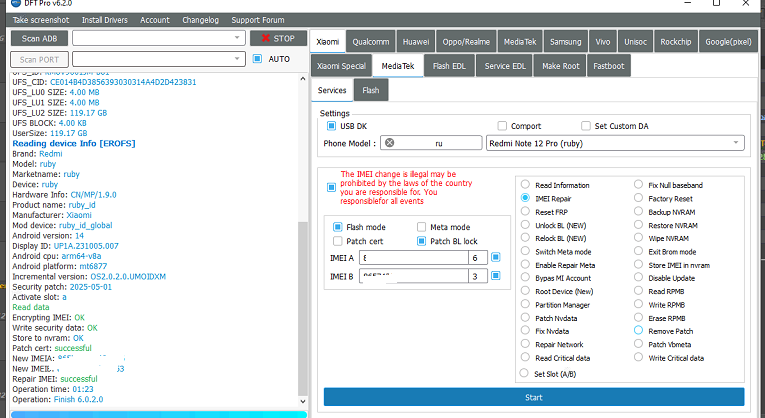Open the Samsung tab
This screenshot has width=765, height=418.
565,41
